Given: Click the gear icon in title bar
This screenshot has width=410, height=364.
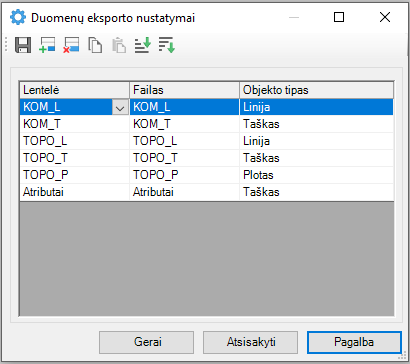Looking at the screenshot, I should coord(18,17).
